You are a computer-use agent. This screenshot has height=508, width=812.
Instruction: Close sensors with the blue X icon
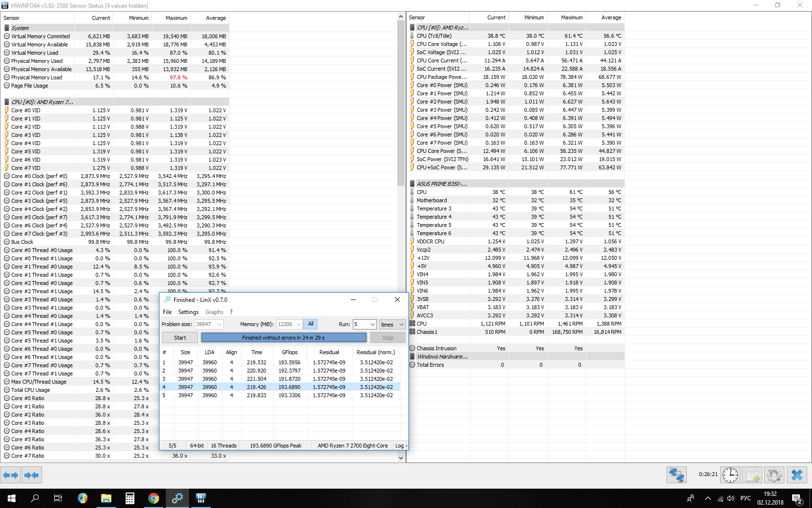797,475
